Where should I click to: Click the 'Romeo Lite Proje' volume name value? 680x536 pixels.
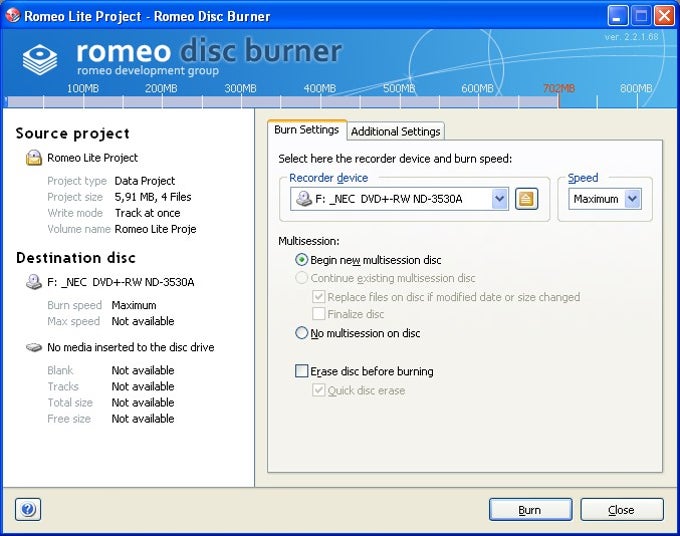(155, 229)
